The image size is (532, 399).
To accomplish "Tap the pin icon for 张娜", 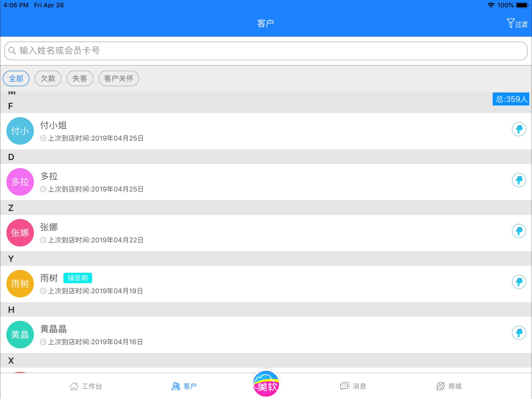I will coord(519,231).
